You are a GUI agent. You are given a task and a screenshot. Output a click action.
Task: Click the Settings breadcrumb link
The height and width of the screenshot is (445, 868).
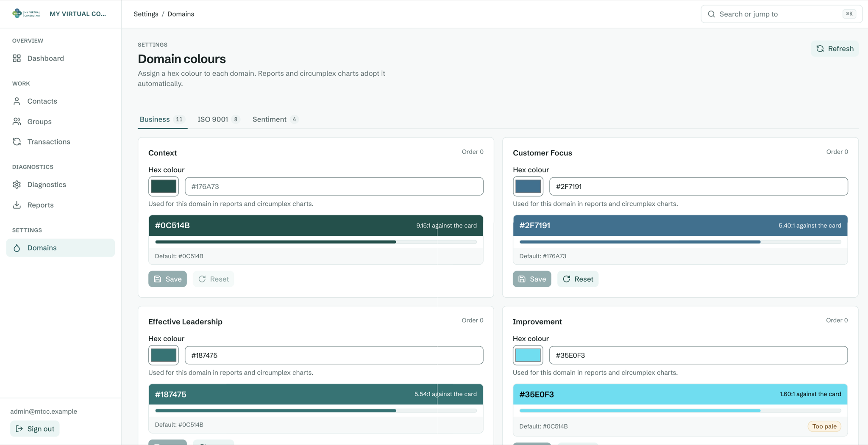pyautogui.click(x=146, y=14)
